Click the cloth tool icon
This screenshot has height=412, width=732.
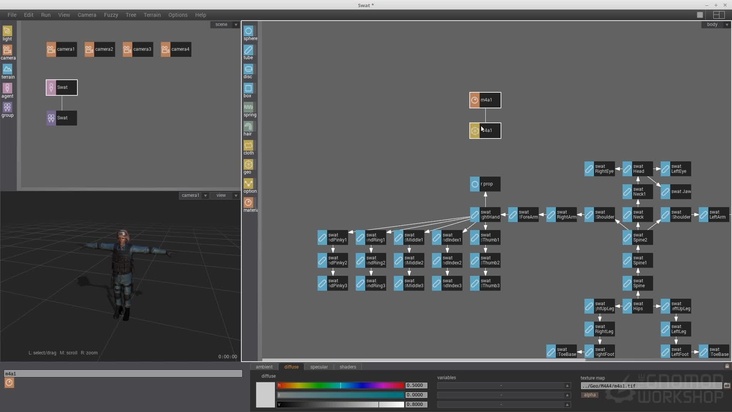(249, 145)
